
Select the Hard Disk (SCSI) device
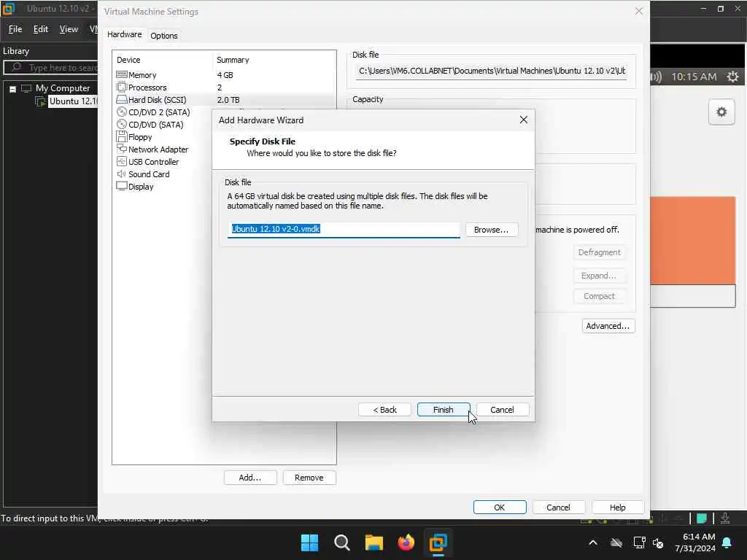(224, 100)
